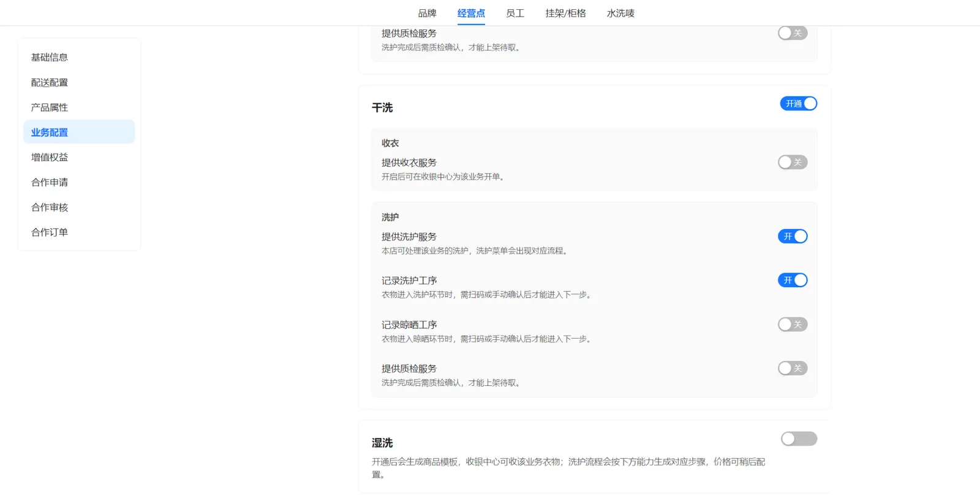Image resolution: width=980 pixels, height=498 pixels.
Task: Select the 经营点 tab
Action: (471, 13)
